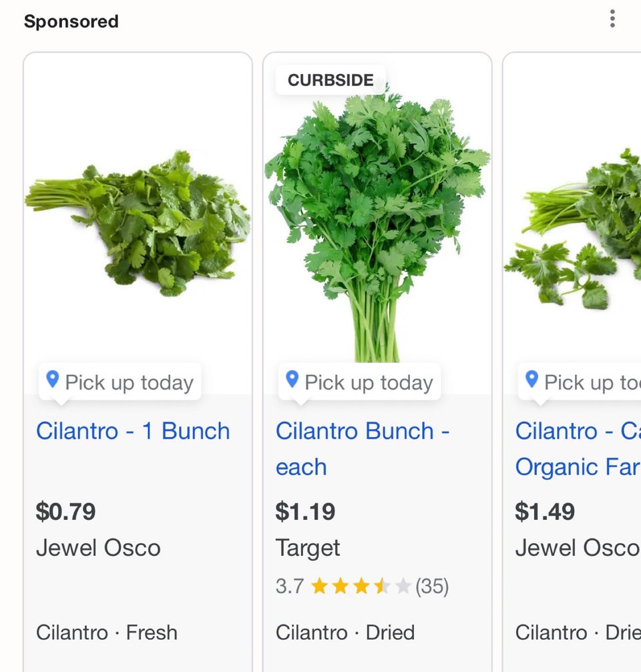Click the CURBSIDE badge
Viewport: 641px width, 672px height.
click(331, 80)
